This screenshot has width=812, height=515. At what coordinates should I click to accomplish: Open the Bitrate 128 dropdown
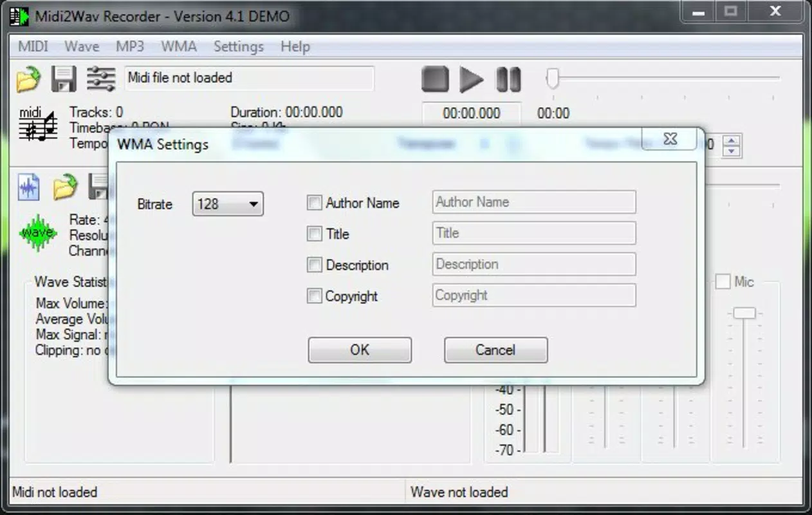click(x=228, y=204)
